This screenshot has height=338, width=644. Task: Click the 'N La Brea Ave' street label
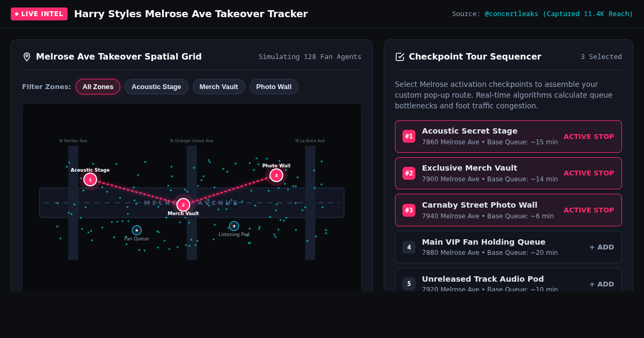pos(310,141)
